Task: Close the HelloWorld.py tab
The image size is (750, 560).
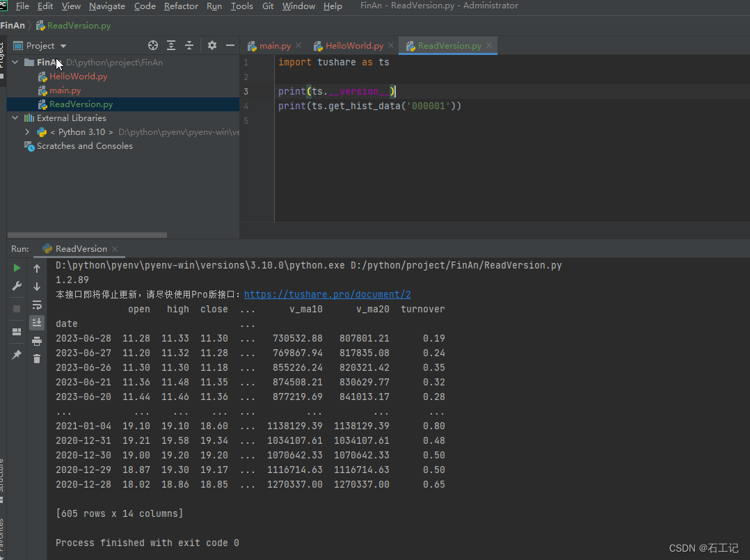Action: (x=391, y=45)
